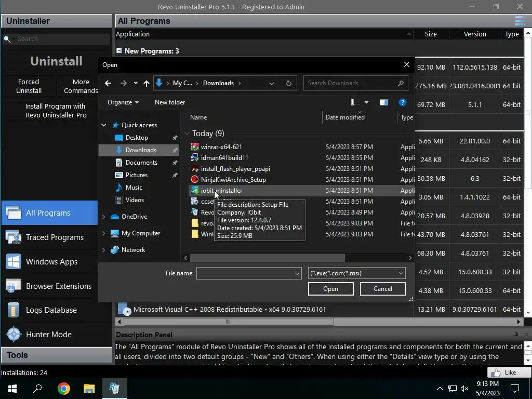Collapse the New Programs: 3 group

(x=119, y=51)
